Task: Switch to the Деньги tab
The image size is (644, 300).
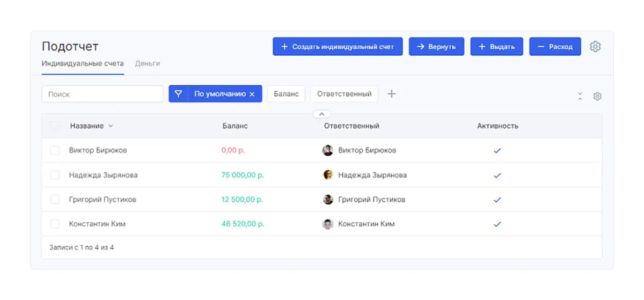Action: 147,63
